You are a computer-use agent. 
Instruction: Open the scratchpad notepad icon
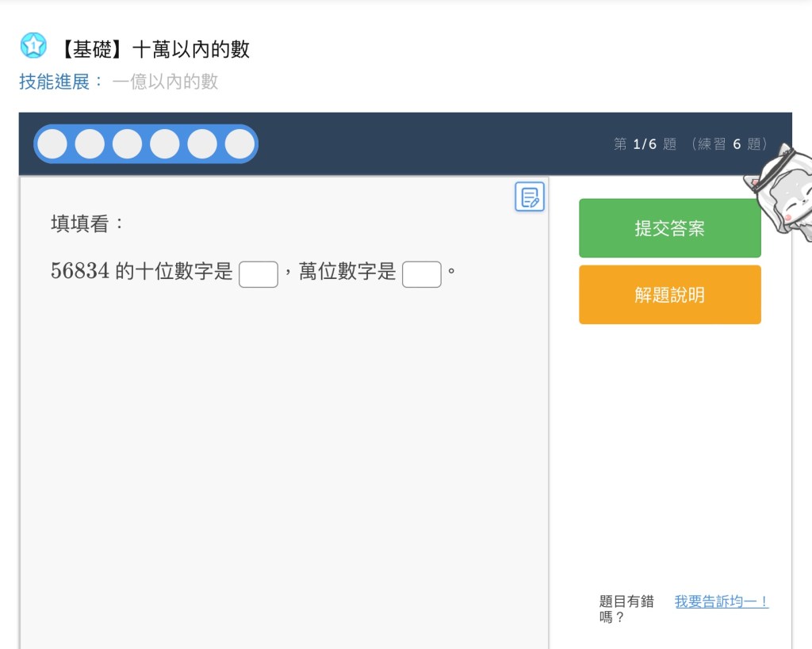tap(530, 197)
